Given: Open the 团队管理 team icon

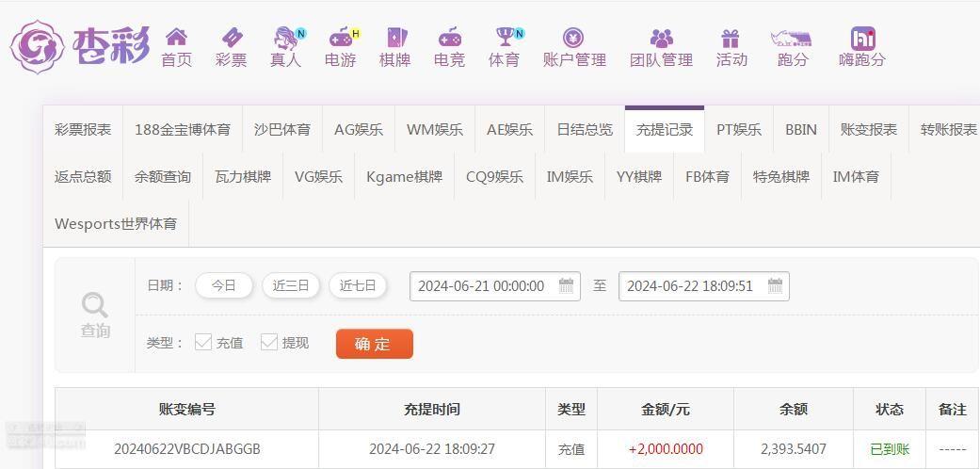Looking at the screenshot, I should pyautogui.click(x=661, y=38).
